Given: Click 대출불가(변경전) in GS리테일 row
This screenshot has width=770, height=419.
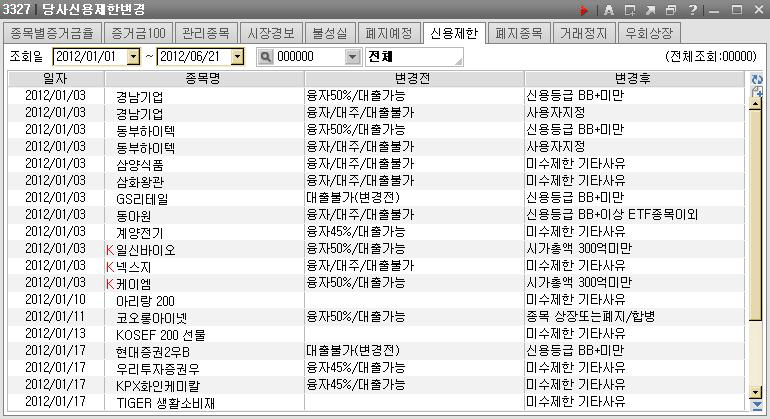Looking at the screenshot, I should click(x=353, y=197).
